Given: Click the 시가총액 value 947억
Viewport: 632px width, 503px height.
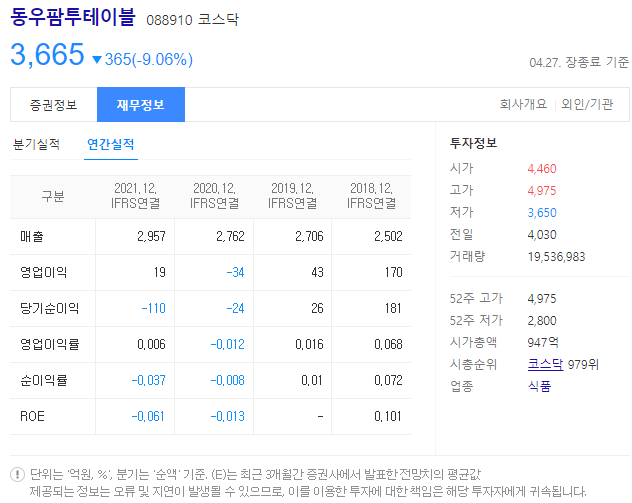Looking at the screenshot, I should point(543,342).
